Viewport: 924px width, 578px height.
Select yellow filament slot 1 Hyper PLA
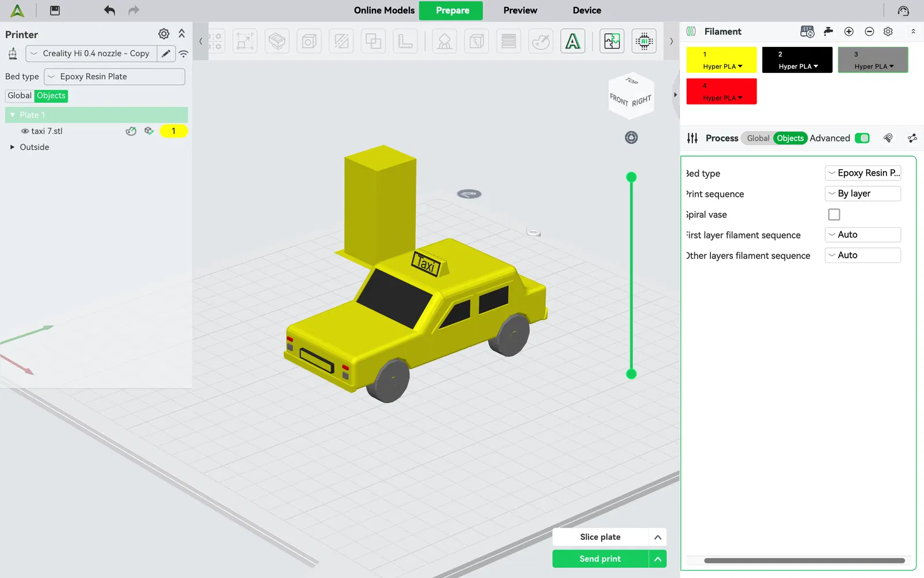(x=721, y=60)
